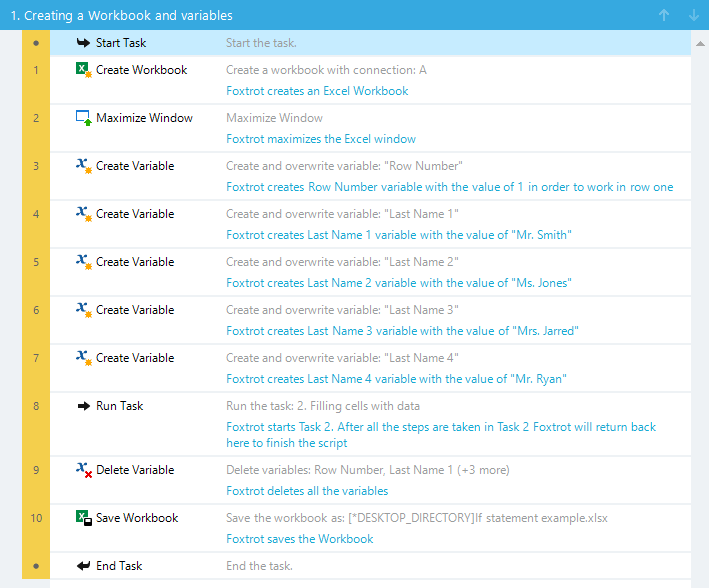Move task down with the header down arrow
709x588 pixels.
(694, 15)
